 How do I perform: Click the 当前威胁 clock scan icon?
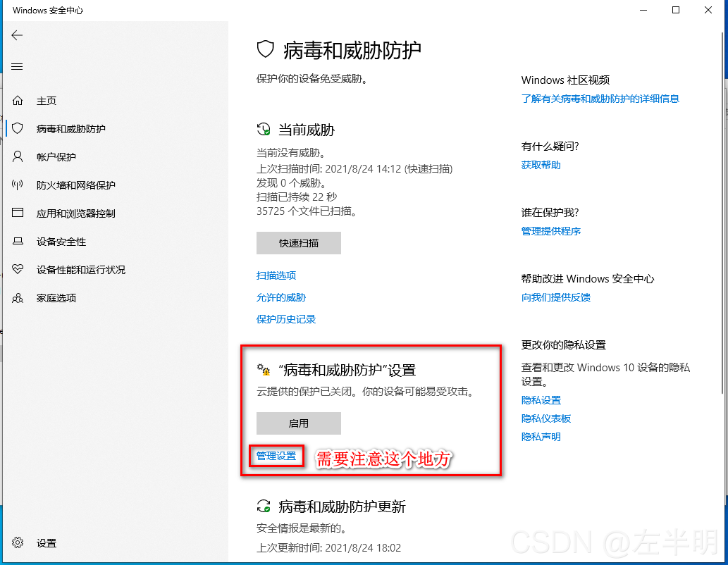coord(264,129)
